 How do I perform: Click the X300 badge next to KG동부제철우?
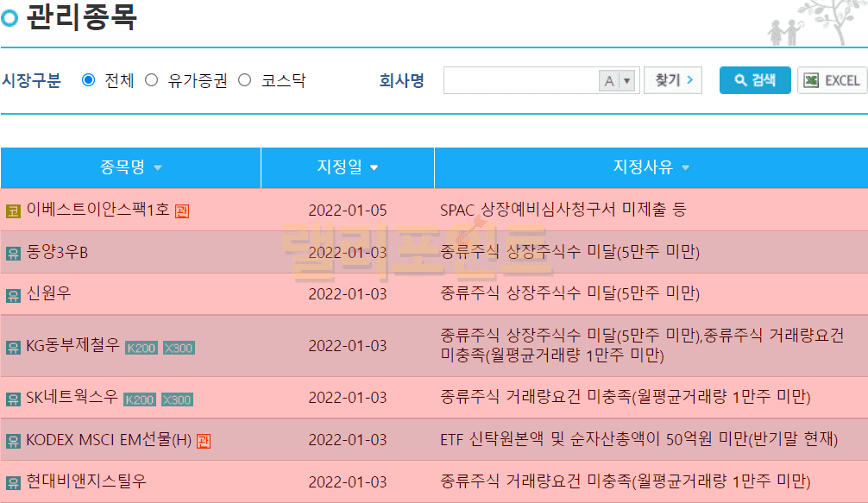pyautogui.click(x=179, y=348)
